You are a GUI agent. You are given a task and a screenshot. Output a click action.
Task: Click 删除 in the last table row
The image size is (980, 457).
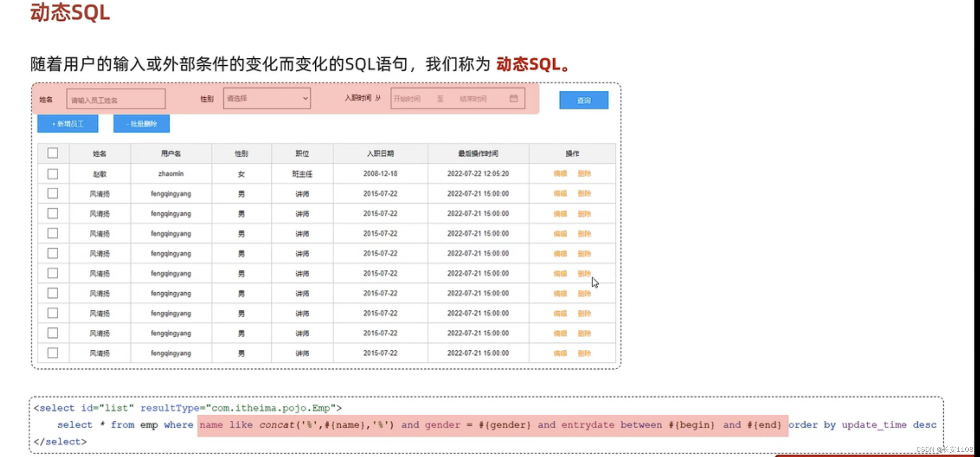coord(584,353)
